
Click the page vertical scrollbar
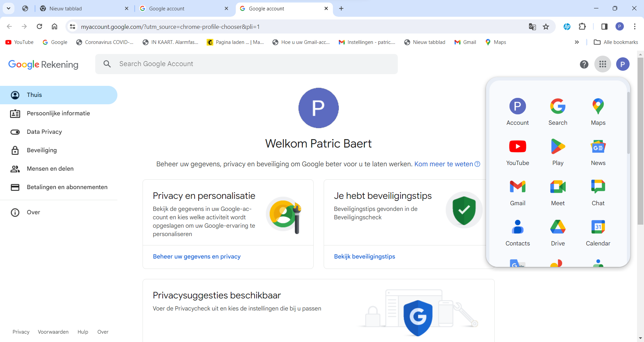(640, 141)
